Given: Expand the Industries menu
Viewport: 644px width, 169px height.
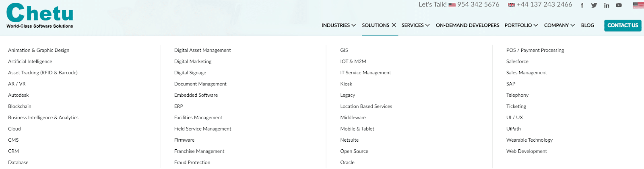Looking at the screenshot, I should 339,25.
